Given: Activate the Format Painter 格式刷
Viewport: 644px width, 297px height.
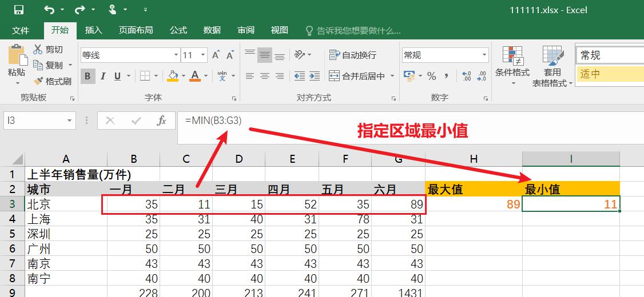Looking at the screenshot, I should tap(52, 81).
